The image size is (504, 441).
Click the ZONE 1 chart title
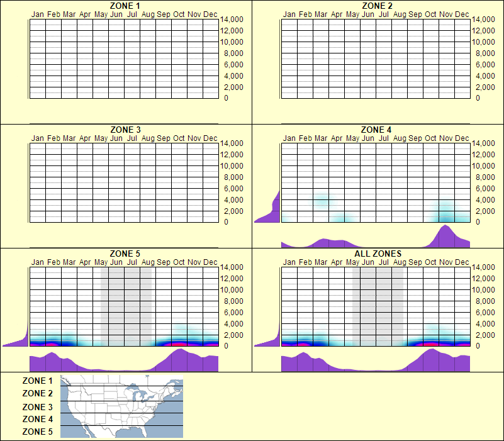click(x=125, y=6)
